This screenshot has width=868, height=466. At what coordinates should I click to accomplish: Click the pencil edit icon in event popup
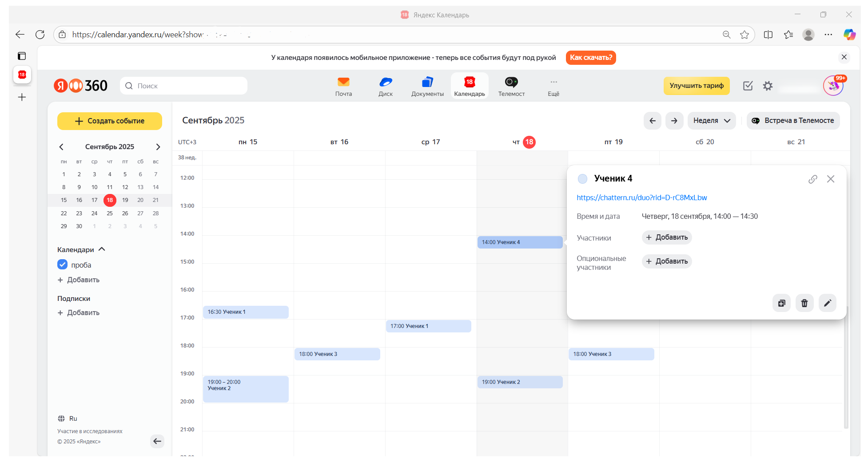coord(827,303)
